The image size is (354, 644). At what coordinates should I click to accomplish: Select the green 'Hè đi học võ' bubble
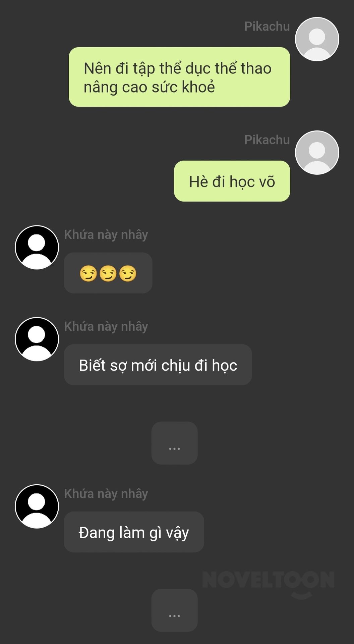[232, 181]
